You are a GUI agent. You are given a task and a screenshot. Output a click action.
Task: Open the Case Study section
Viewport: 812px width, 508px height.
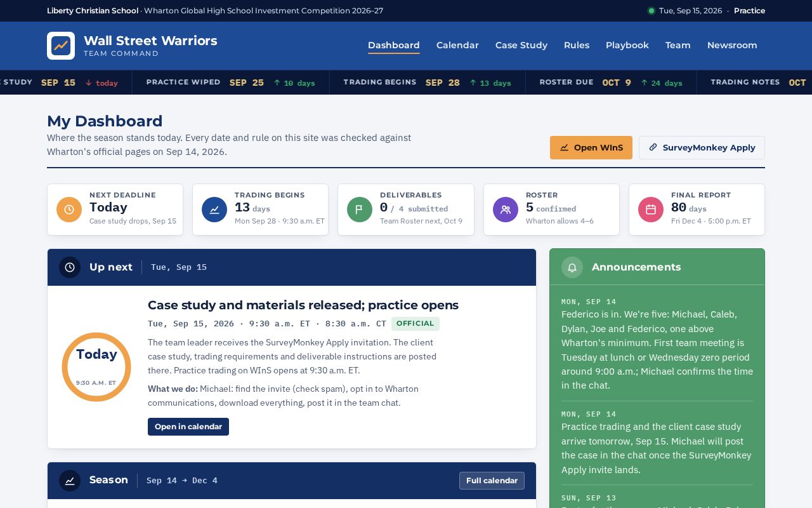[x=521, y=45]
